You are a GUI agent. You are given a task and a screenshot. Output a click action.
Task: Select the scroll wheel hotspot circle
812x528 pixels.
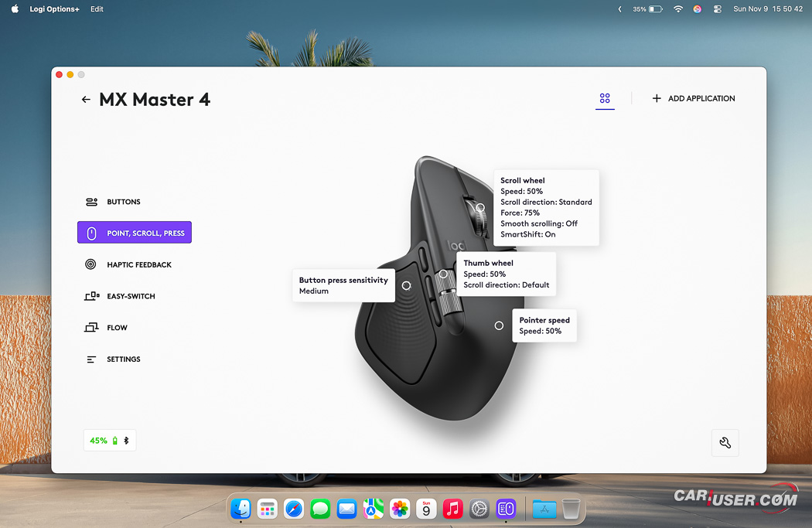[x=480, y=207]
